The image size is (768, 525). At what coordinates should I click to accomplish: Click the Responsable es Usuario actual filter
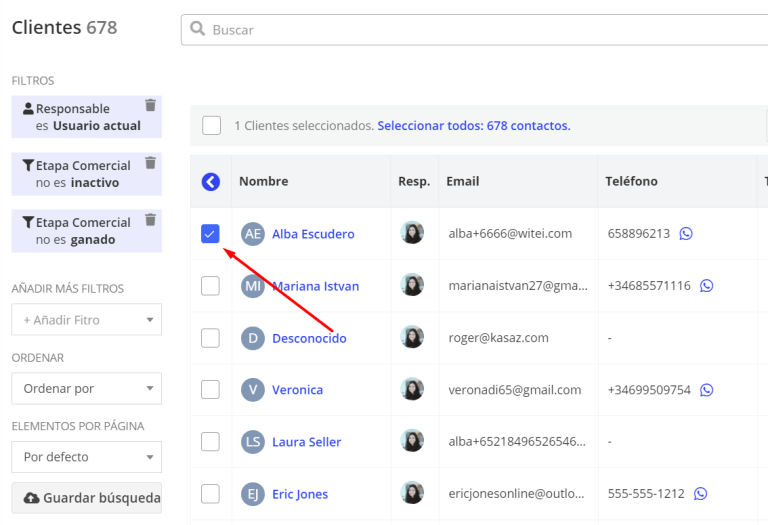click(87, 117)
